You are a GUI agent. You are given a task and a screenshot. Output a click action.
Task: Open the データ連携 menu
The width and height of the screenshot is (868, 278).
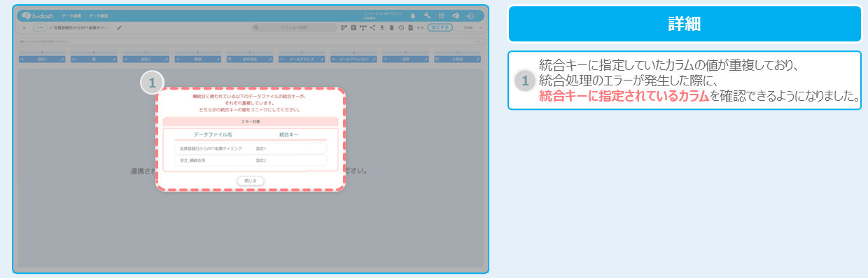tap(71, 15)
